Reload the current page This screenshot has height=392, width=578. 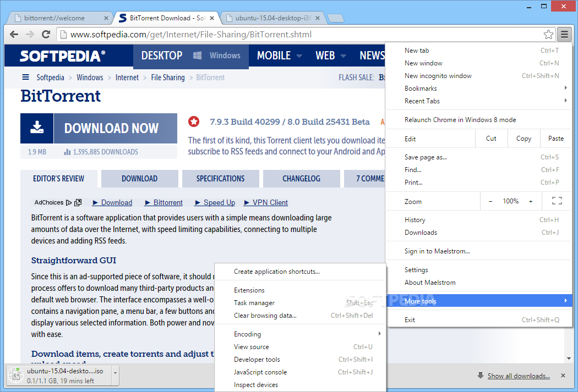click(46, 34)
